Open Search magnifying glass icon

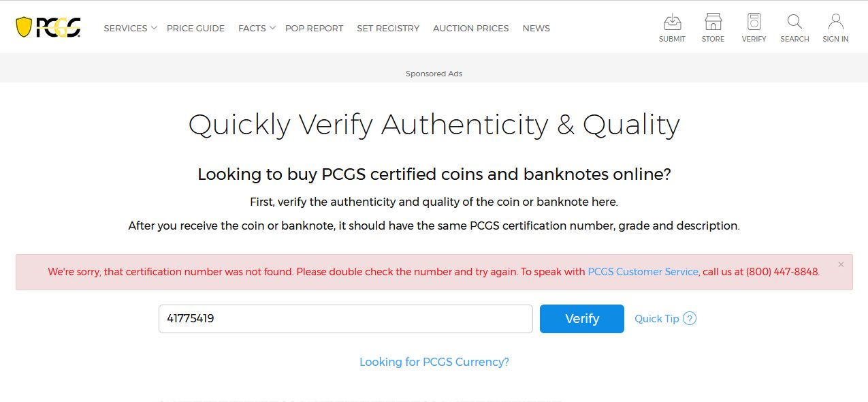794,22
